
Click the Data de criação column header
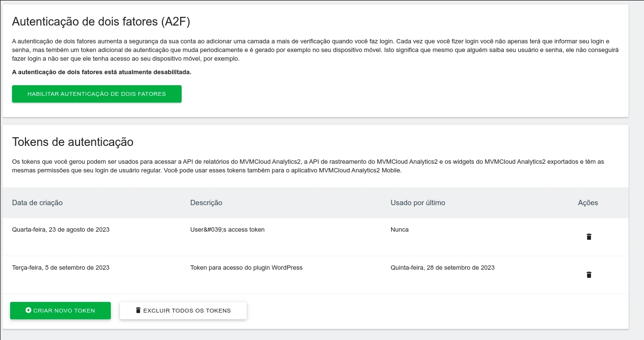tap(38, 203)
